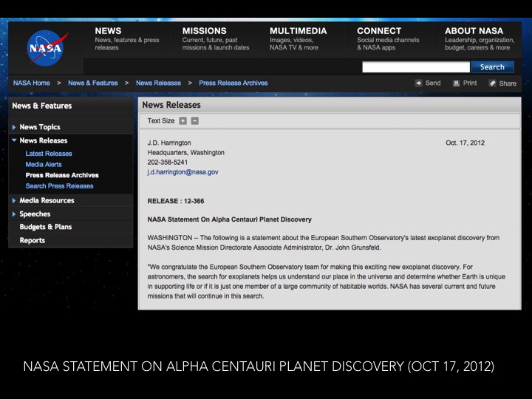Open Media Alerts in sidebar

pos(44,165)
